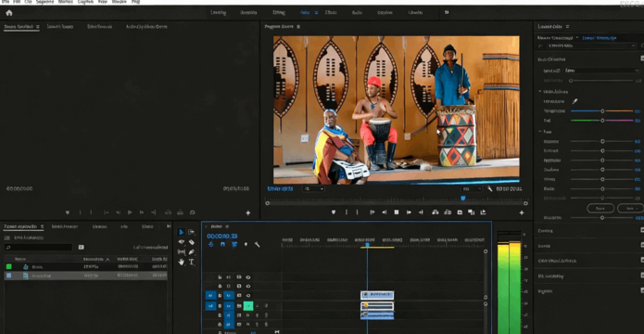Screen dimensions: 644x334
Task: Select the Type tool
Action: (x=192, y=262)
